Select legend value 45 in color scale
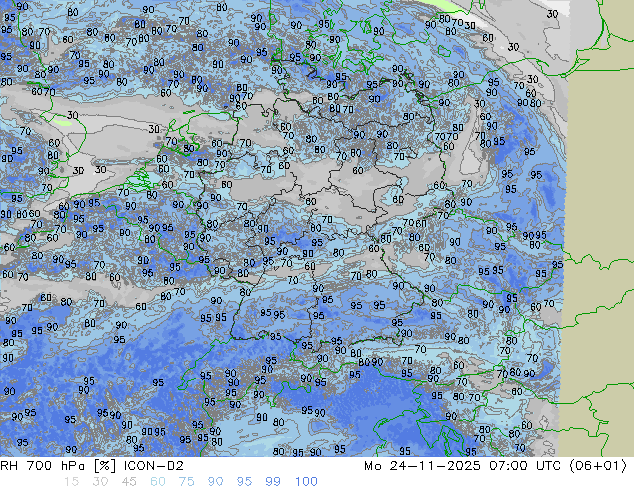 [129, 482]
